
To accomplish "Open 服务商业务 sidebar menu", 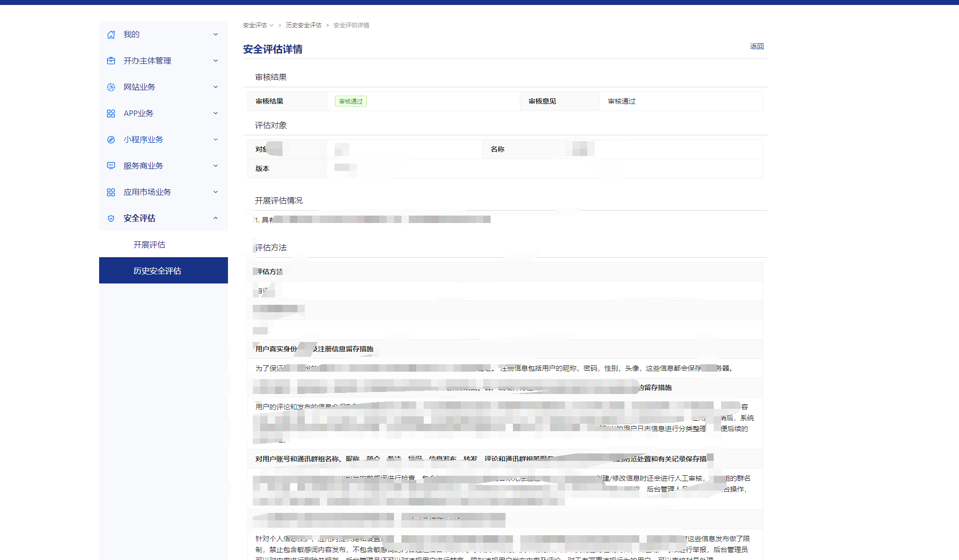I will [164, 166].
